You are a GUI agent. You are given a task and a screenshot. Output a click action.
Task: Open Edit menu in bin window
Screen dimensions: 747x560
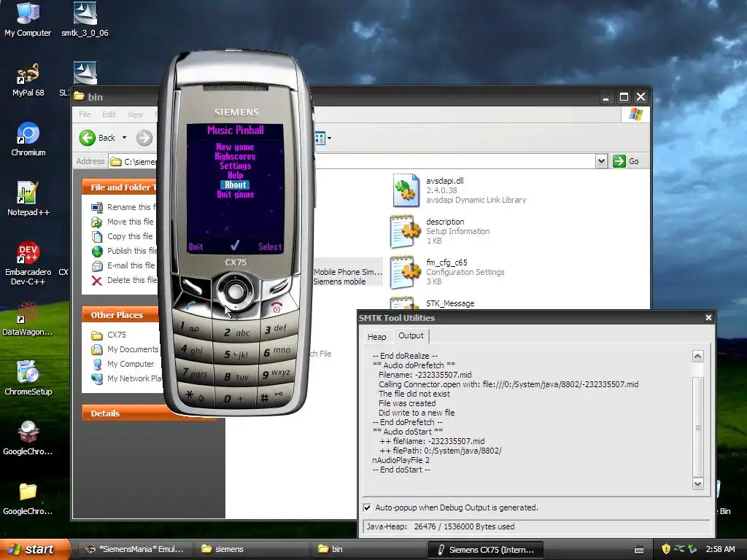(x=109, y=114)
